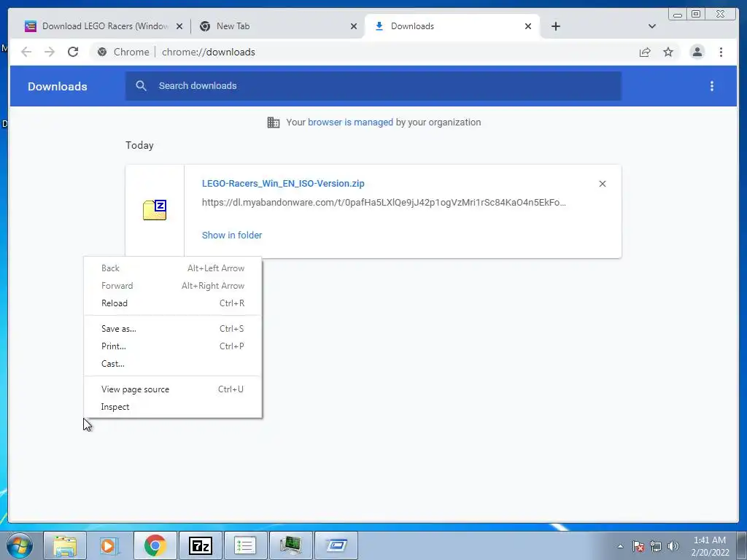
Task: Click the managed organization building icon
Action: point(274,122)
